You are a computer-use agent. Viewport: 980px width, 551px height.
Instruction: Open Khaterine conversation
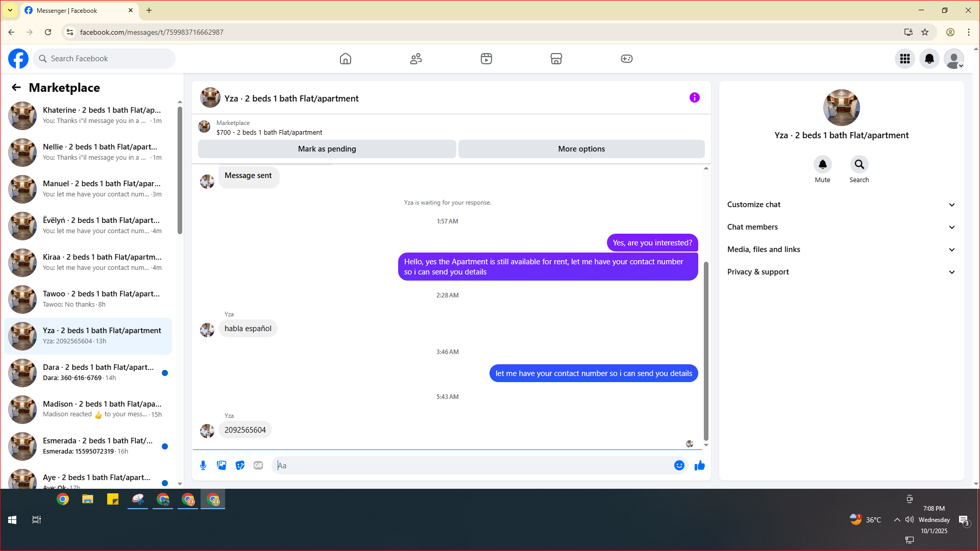pyautogui.click(x=88, y=115)
